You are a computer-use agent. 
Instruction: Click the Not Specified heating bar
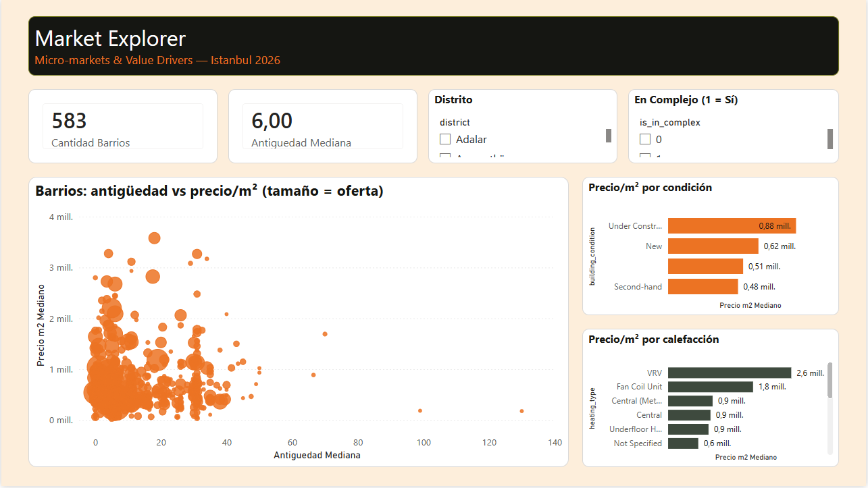click(683, 443)
